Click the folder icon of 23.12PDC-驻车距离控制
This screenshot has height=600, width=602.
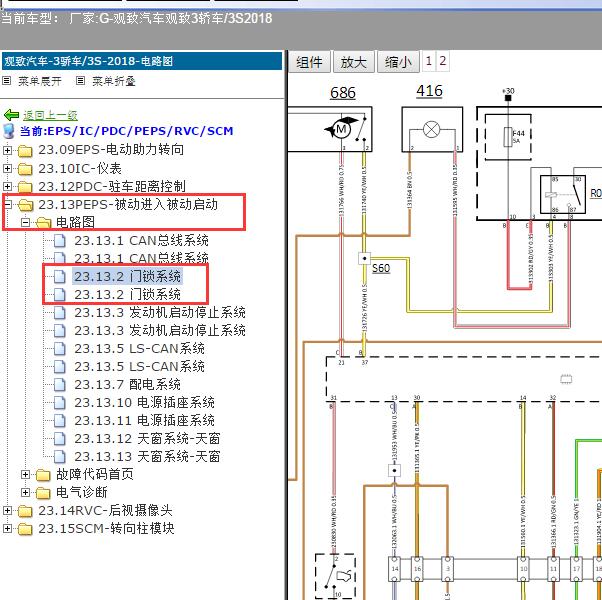pos(25,187)
